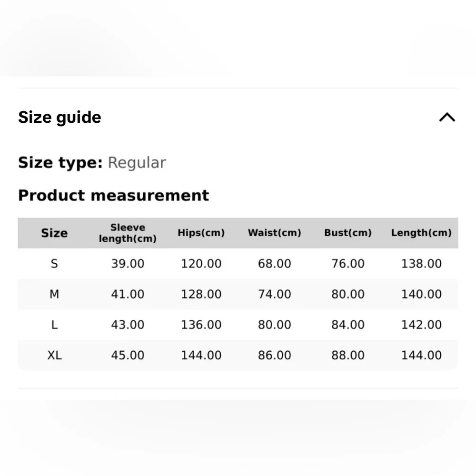The image size is (476, 476).
Task: Select the Bust(cm) column header
Action: click(347, 233)
